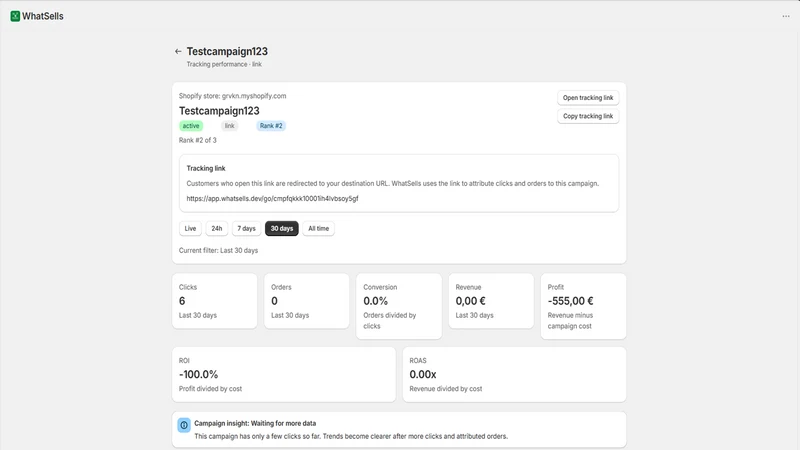
Task: Click the WhatSells logo icon
Action: coord(15,16)
